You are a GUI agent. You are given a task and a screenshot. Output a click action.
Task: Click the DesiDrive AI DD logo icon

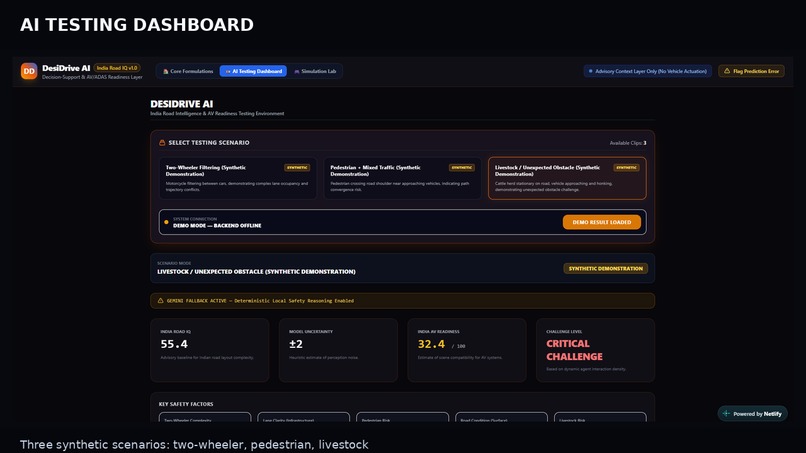(x=29, y=71)
